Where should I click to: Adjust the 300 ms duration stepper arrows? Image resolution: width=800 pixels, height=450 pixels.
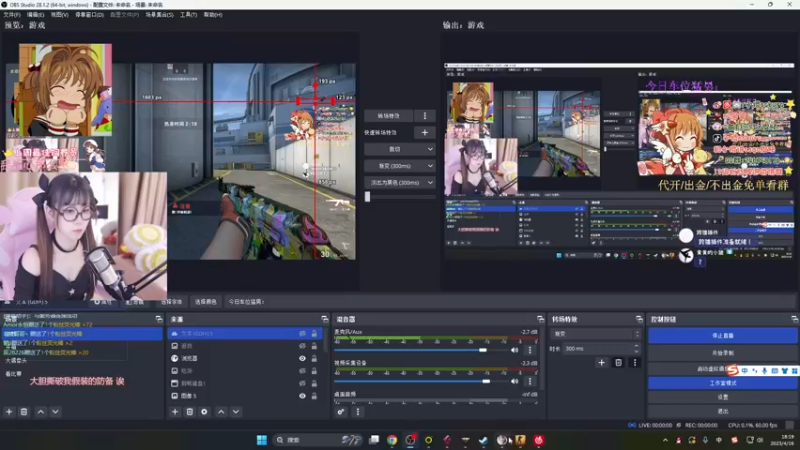636,349
